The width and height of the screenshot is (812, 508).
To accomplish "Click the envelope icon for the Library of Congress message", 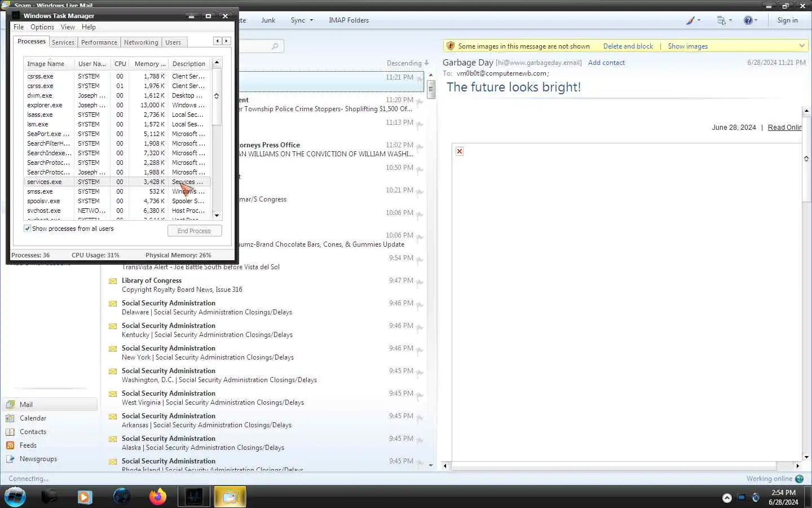I will tap(113, 281).
